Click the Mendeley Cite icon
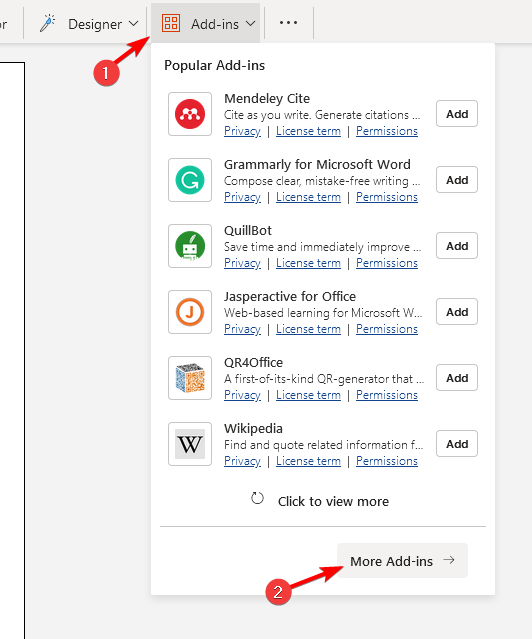 pos(190,114)
